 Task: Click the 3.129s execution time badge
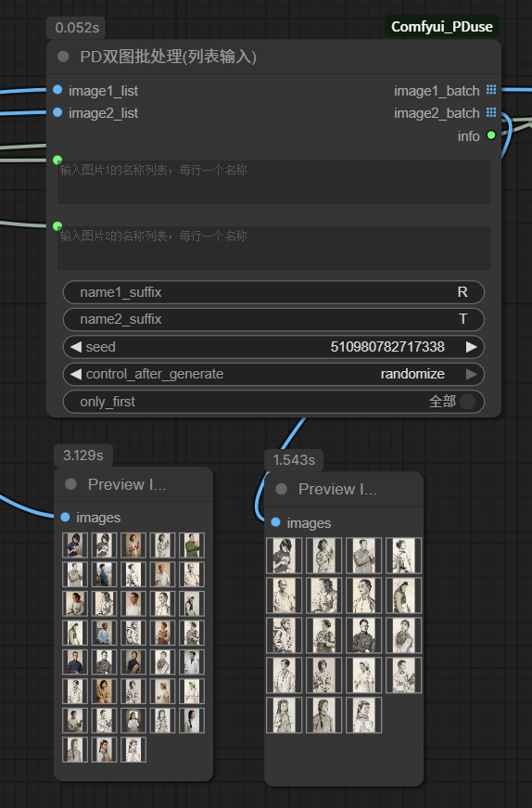click(x=82, y=455)
